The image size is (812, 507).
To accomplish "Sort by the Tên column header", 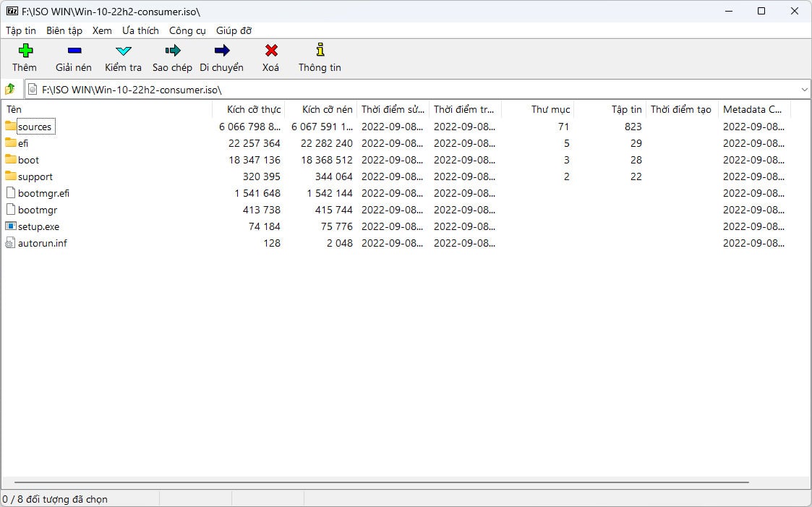I will pyautogui.click(x=107, y=109).
